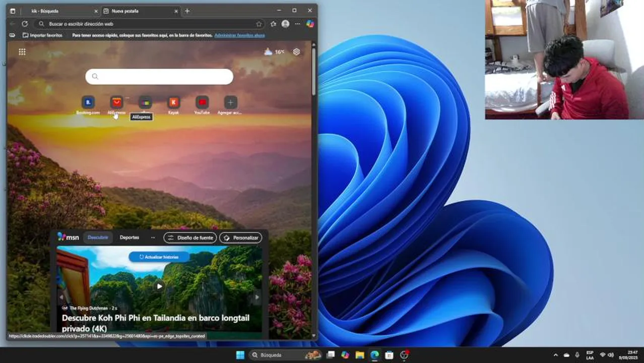Open the Booking.com quick link
Image resolution: width=644 pixels, height=363 pixels.
point(88,106)
